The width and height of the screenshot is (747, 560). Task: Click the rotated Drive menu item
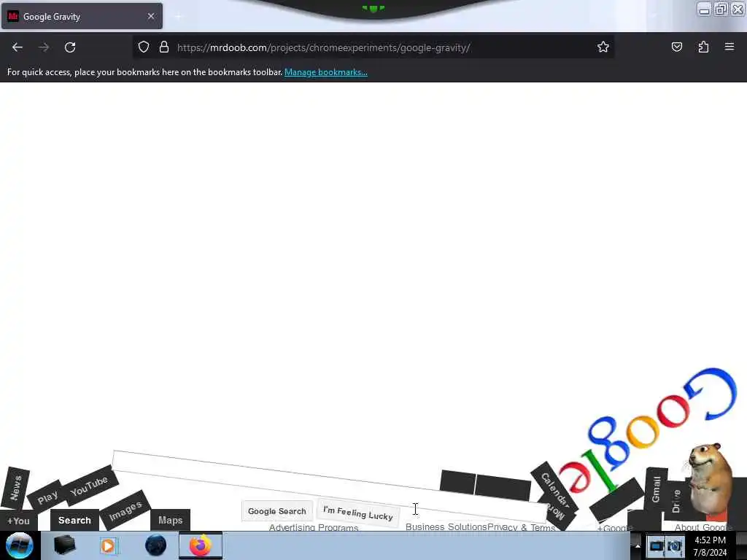[x=676, y=501]
